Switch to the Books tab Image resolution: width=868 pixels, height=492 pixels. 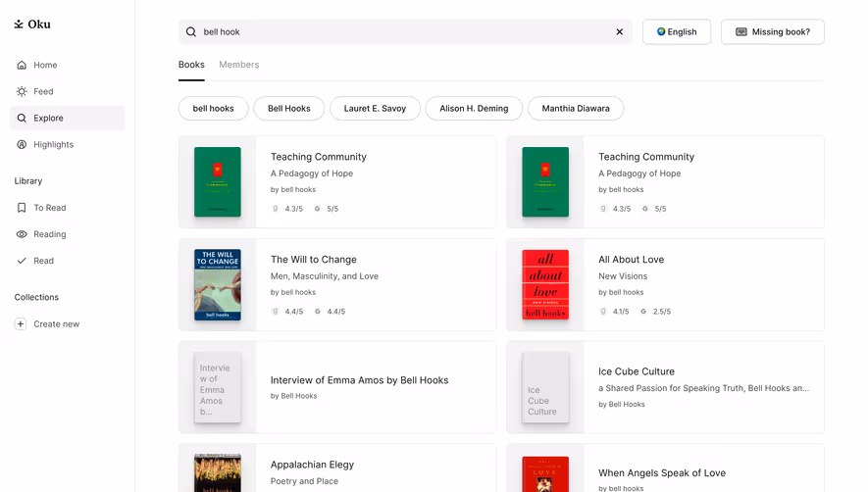click(x=191, y=65)
